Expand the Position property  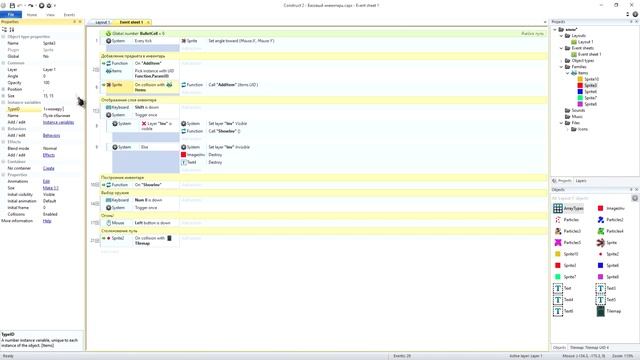(3, 89)
